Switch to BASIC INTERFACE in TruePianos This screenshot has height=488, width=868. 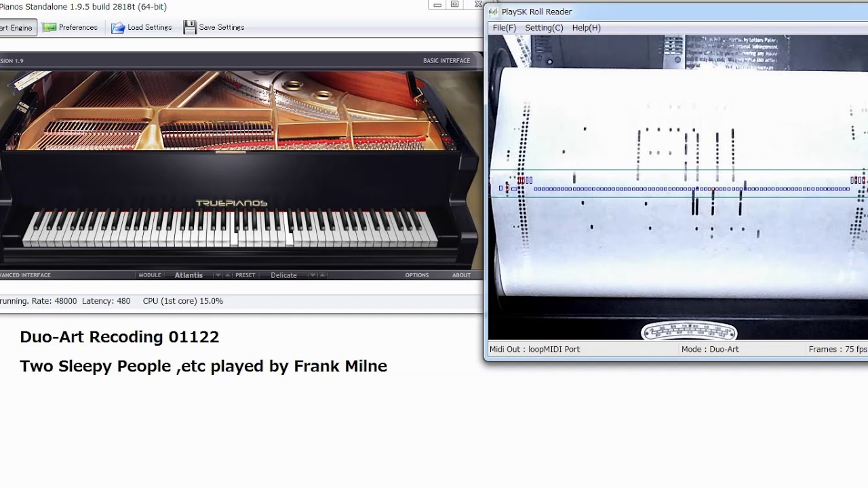click(446, 60)
